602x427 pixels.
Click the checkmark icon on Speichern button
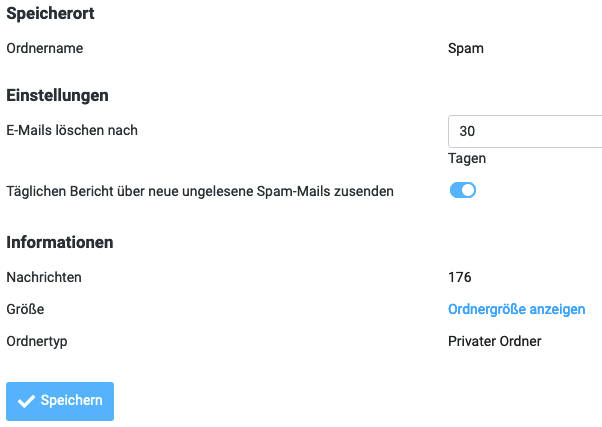27,400
